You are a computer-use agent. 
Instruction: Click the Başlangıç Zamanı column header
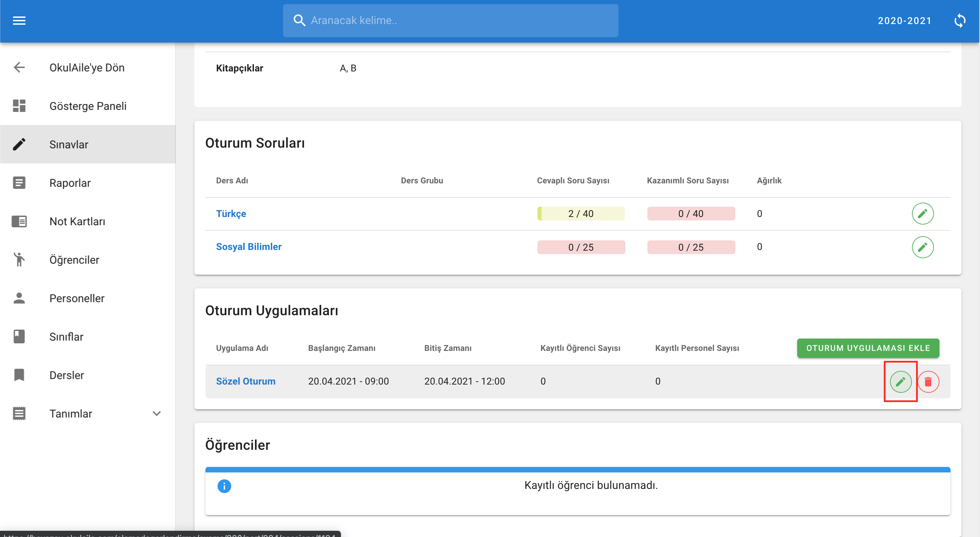point(341,348)
